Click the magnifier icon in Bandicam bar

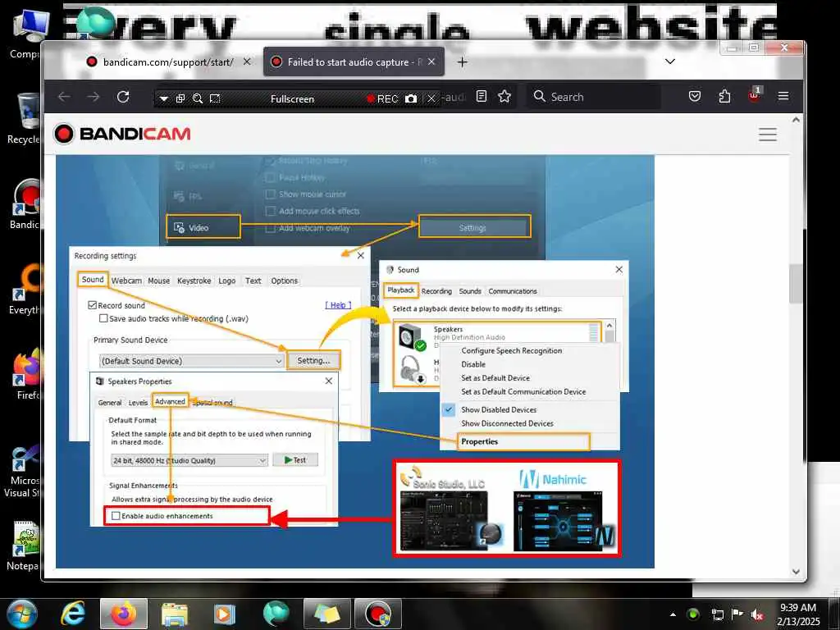198,98
